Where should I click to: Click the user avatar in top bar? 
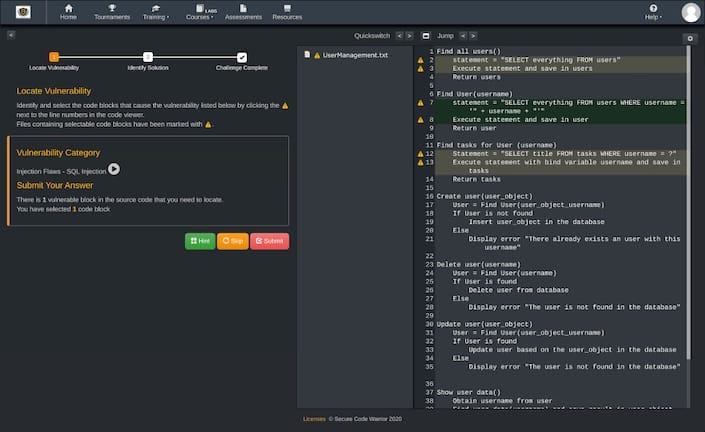(x=690, y=12)
